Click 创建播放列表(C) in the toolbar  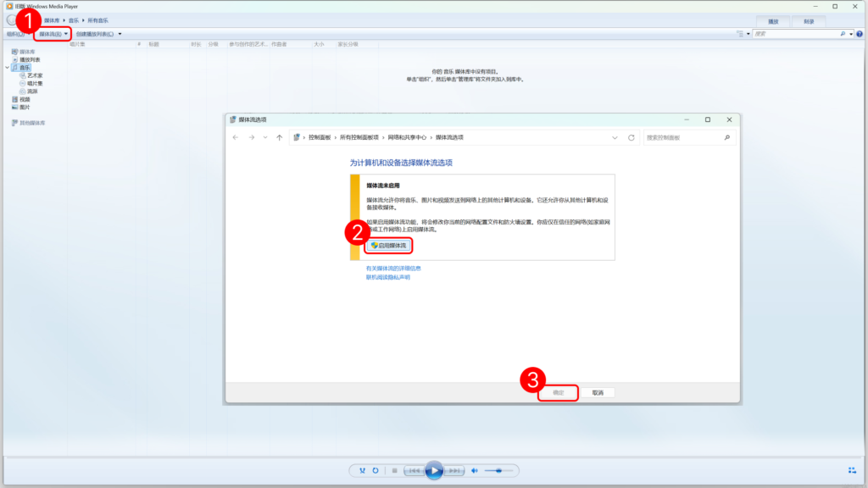[x=95, y=34]
